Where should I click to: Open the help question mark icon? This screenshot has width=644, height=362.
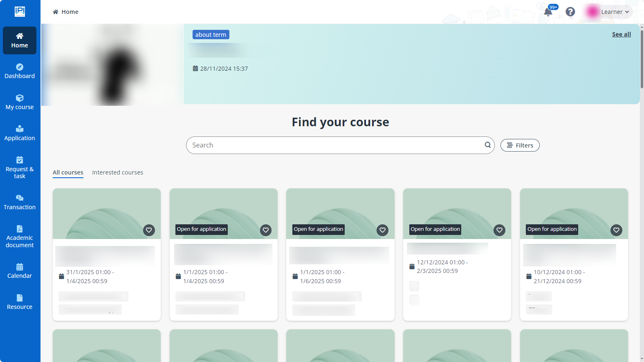click(570, 12)
